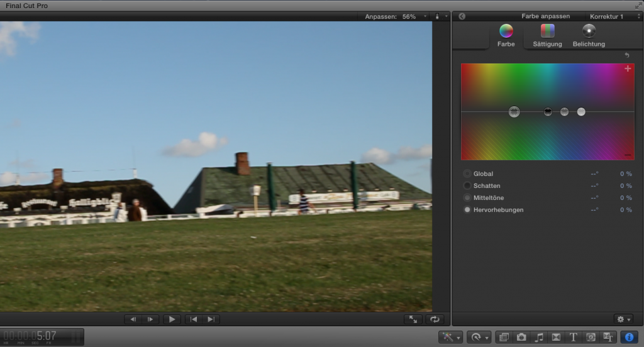Select the Schatten radio button
The width and height of the screenshot is (644, 347).
tap(467, 185)
